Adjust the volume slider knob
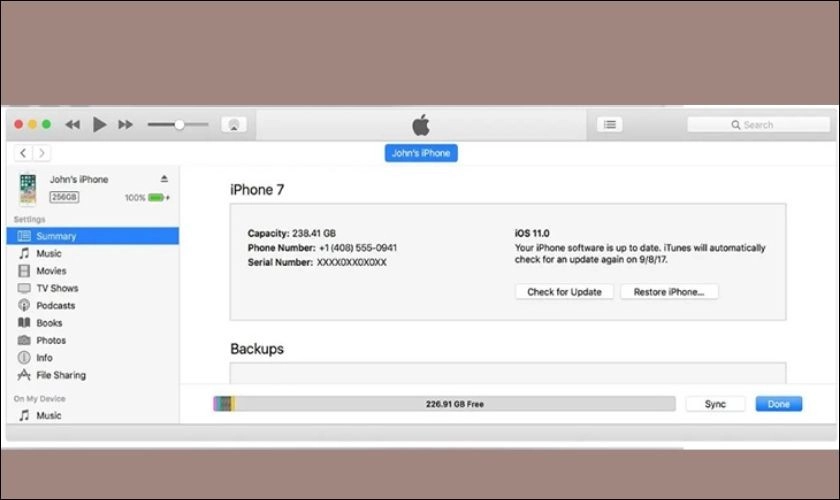 click(179, 124)
